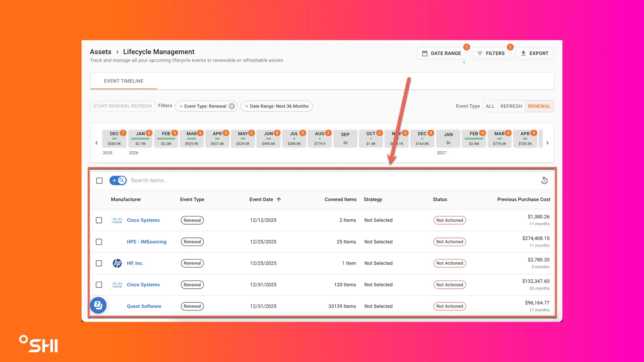
Task: Click the Export download button
Action: click(535, 53)
